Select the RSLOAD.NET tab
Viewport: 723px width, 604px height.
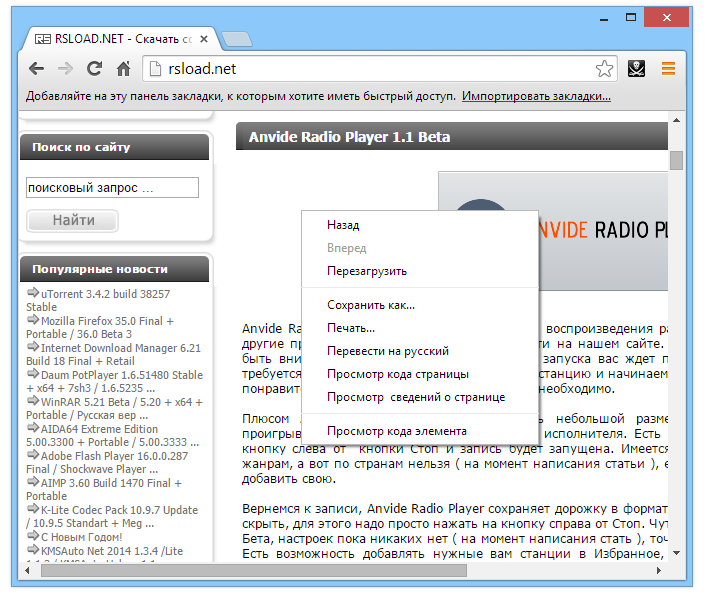pos(122,39)
